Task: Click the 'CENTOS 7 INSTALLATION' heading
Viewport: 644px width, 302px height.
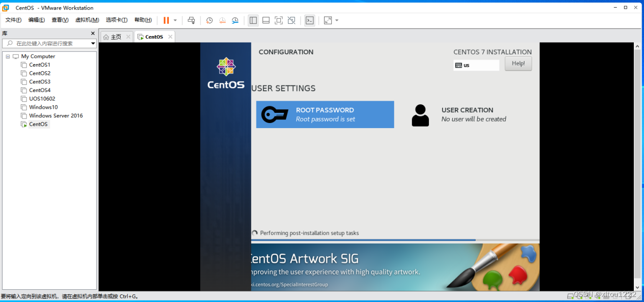Action: click(492, 52)
